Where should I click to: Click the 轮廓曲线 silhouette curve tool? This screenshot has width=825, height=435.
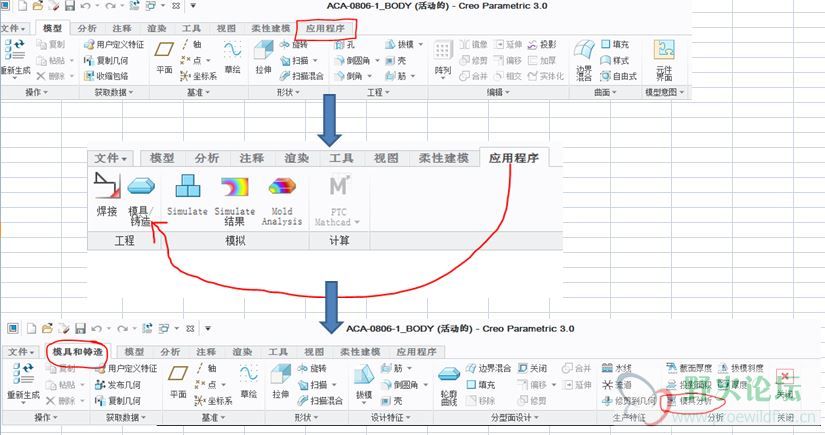pyautogui.click(x=449, y=387)
